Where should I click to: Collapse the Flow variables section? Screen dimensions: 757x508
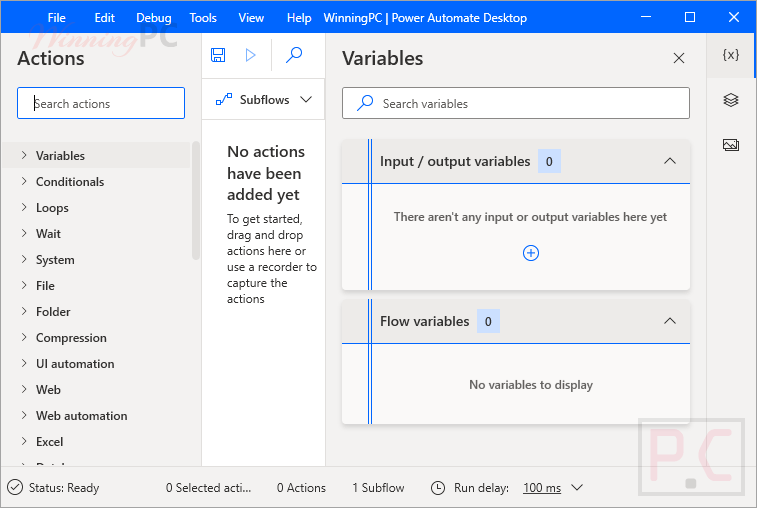[670, 321]
